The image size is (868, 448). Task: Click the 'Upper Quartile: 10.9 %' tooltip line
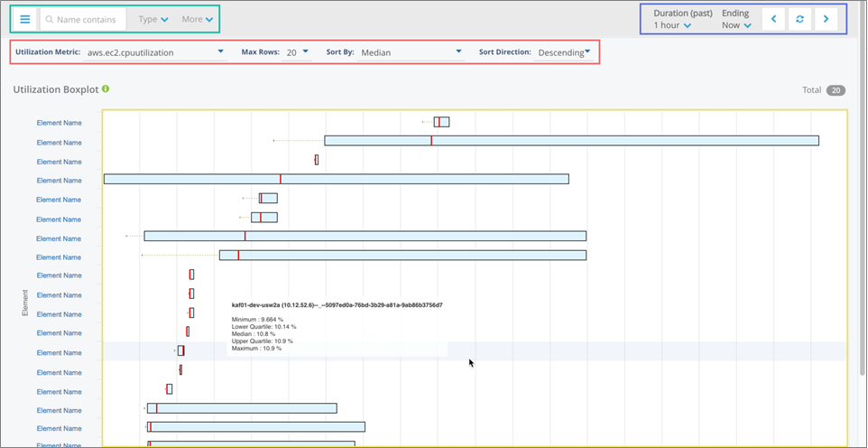pyautogui.click(x=263, y=341)
